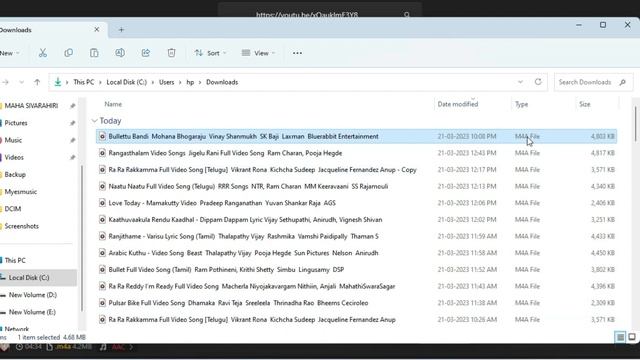640x360 pixels.
Task: Click the Cut scissors icon
Action: tap(43, 53)
